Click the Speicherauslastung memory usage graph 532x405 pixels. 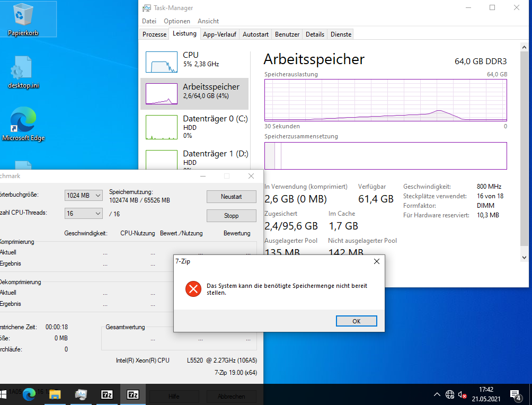tap(385, 100)
